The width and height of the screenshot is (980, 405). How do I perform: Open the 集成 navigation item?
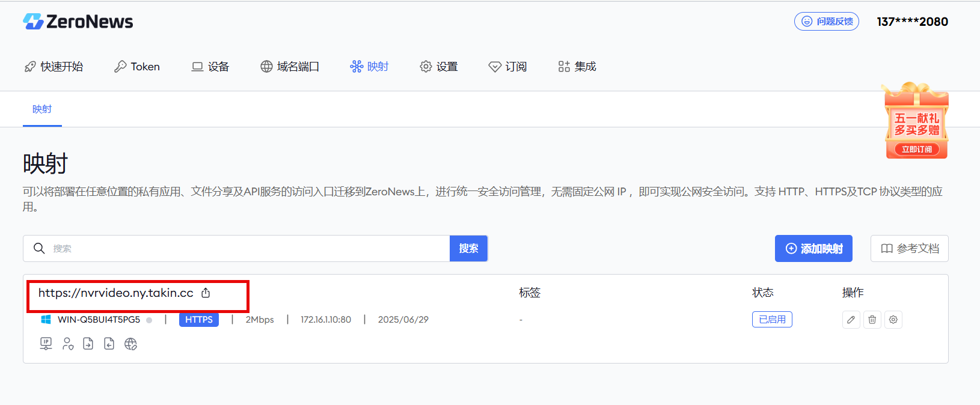[x=577, y=67]
